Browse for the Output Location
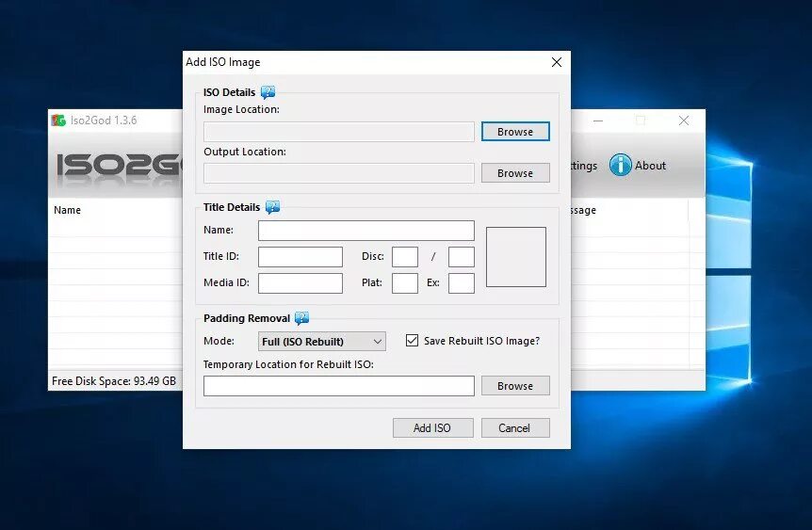812x530 pixels. (515, 173)
